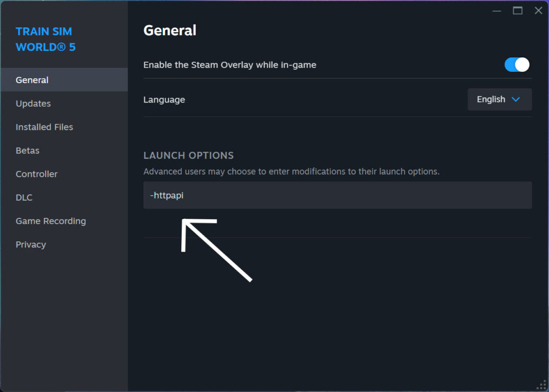Screen dimensions: 549x392
Task: Click the TRAIN SIM WORLD® 5 title
Action: tap(46, 39)
